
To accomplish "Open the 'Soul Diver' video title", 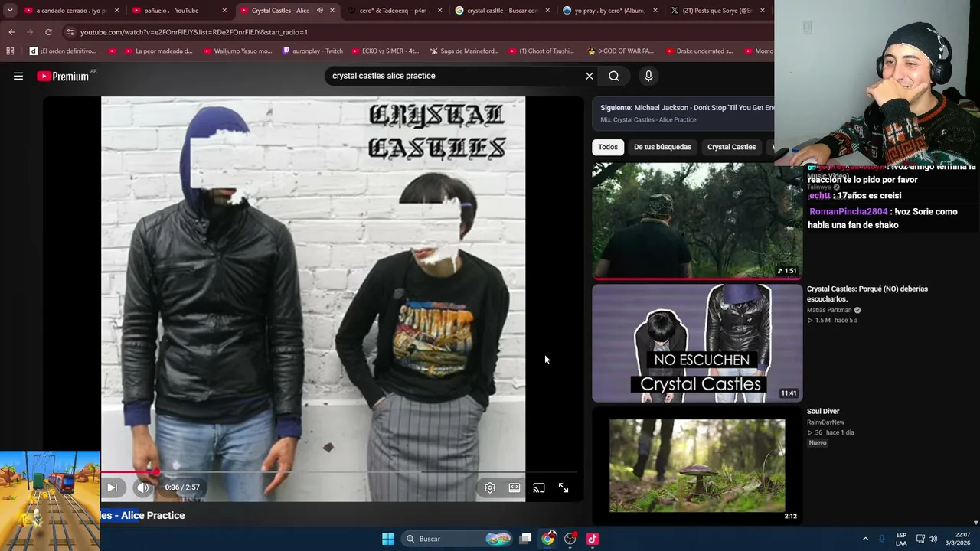I will point(823,412).
